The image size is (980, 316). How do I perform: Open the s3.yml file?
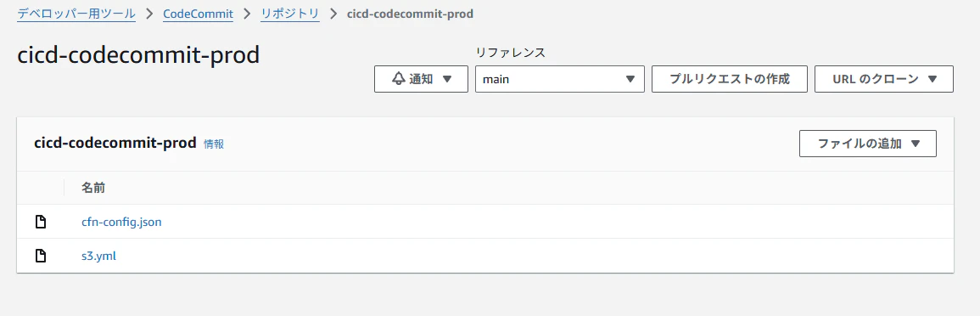pos(98,256)
